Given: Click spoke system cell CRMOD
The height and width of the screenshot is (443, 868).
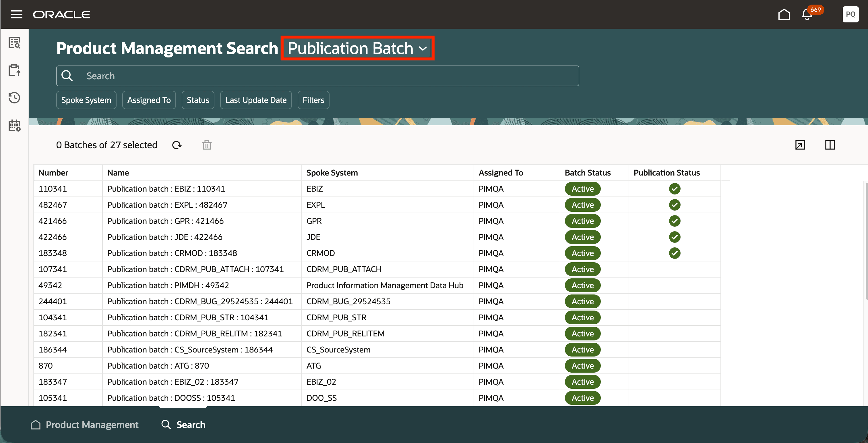Looking at the screenshot, I should (320, 253).
